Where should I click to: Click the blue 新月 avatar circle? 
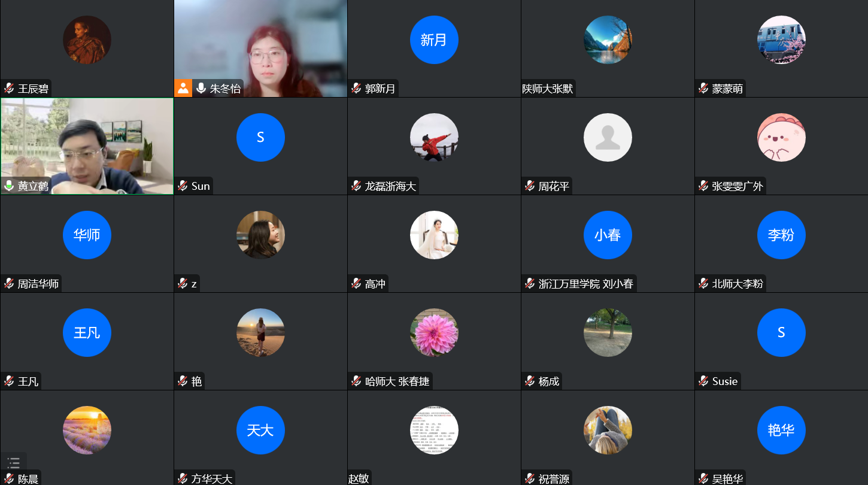pyautogui.click(x=434, y=40)
